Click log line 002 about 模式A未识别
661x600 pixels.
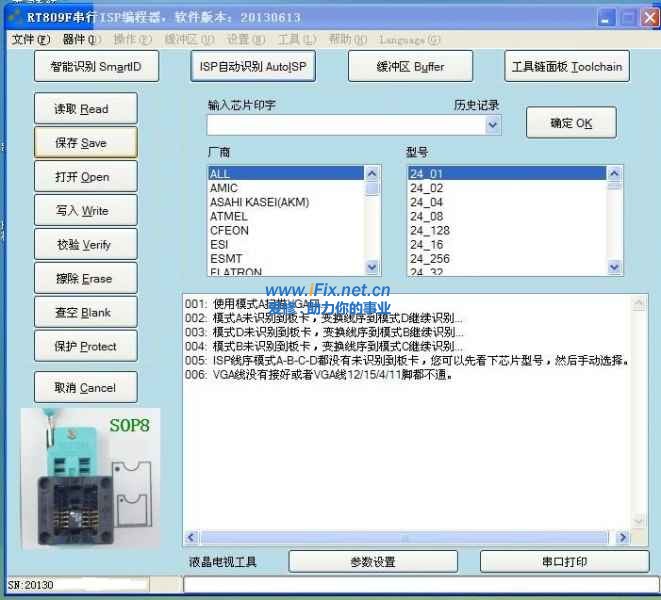click(324, 318)
